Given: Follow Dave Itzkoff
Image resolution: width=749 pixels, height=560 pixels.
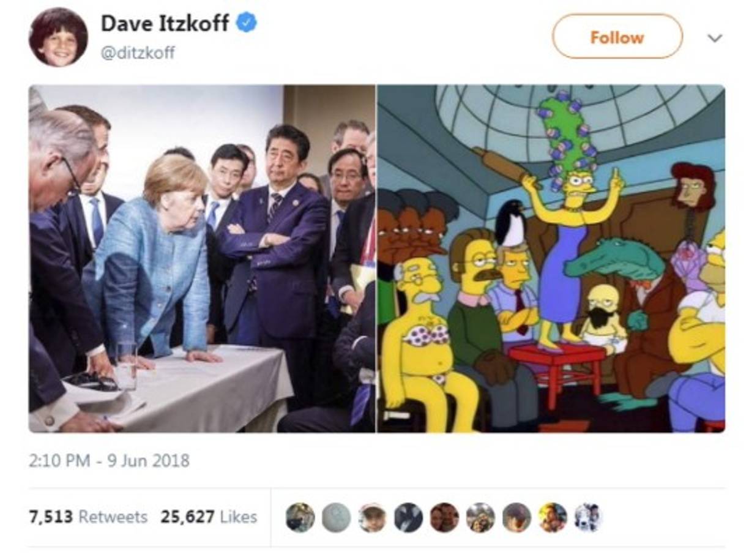Looking at the screenshot, I should pos(617,37).
